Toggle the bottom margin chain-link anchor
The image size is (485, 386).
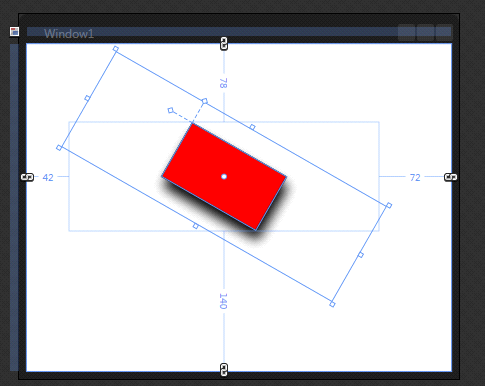pyautogui.click(x=224, y=369)
